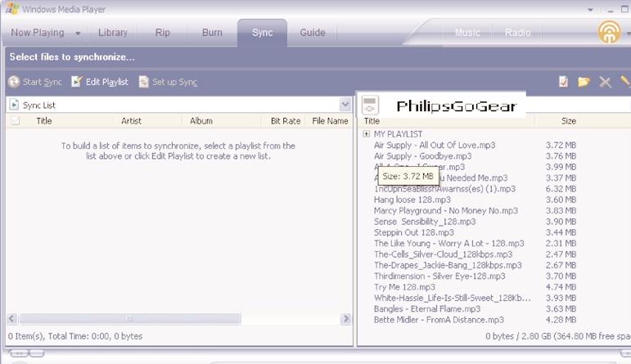The height and width of the screenshot is (364, 631).
Task: Switch to the Library tab
Action: point(113,33)
